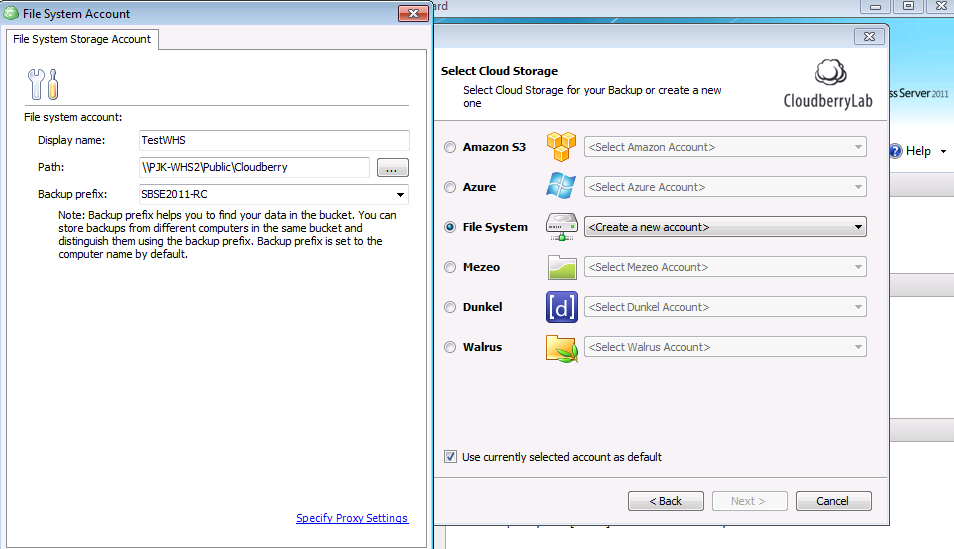Open the Select Mezeo Account dropdown
Screen dimensions: 954x549
[x=725, y=267]
